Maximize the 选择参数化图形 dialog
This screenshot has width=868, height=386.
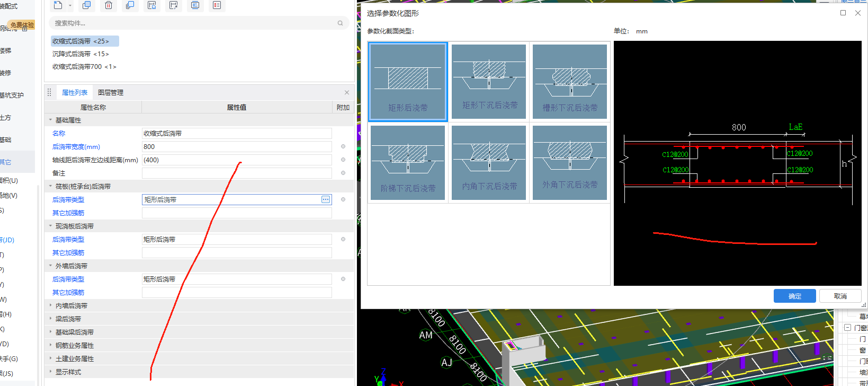pyautogui.click(x=843, y=13)
